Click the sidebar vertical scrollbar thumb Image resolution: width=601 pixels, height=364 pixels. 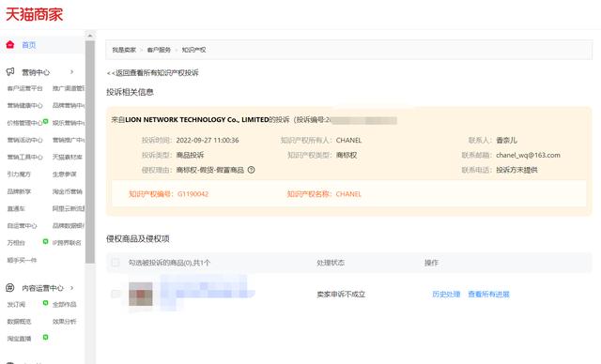pyautogui.click(x=90, y=152)
